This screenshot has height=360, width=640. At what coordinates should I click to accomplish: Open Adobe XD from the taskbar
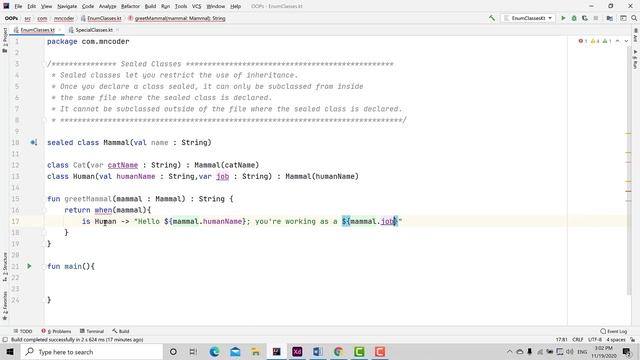(297, 352)
